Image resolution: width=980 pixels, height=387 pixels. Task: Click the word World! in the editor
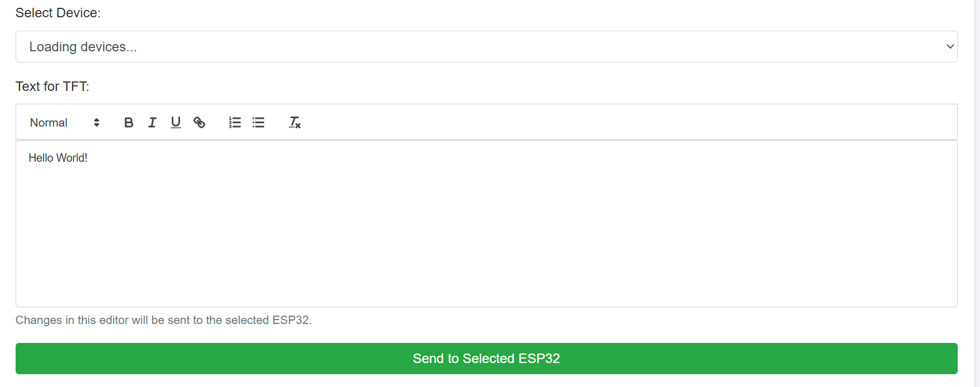(72, 158)
